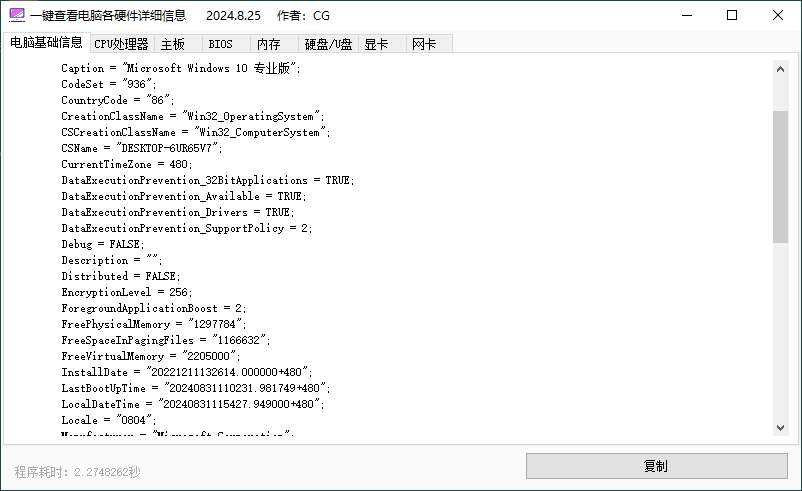802x491 pixels.
Task: Switch to the 电脑基础信息 tab
Action: click(46, 43)
